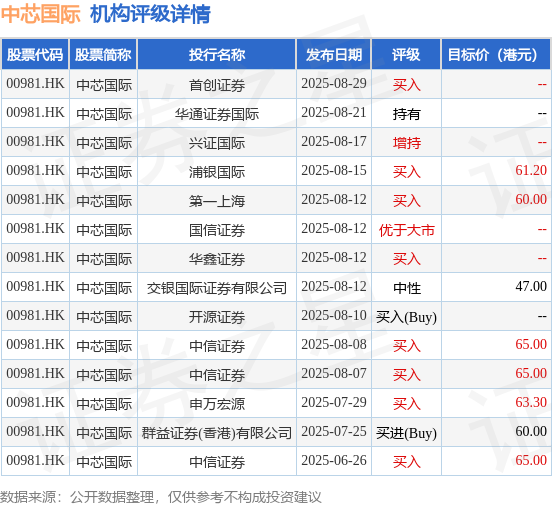Select the 首创证券 broker name cell
The width and height of the screenshot is (552, 506).
tap(217, 85)
